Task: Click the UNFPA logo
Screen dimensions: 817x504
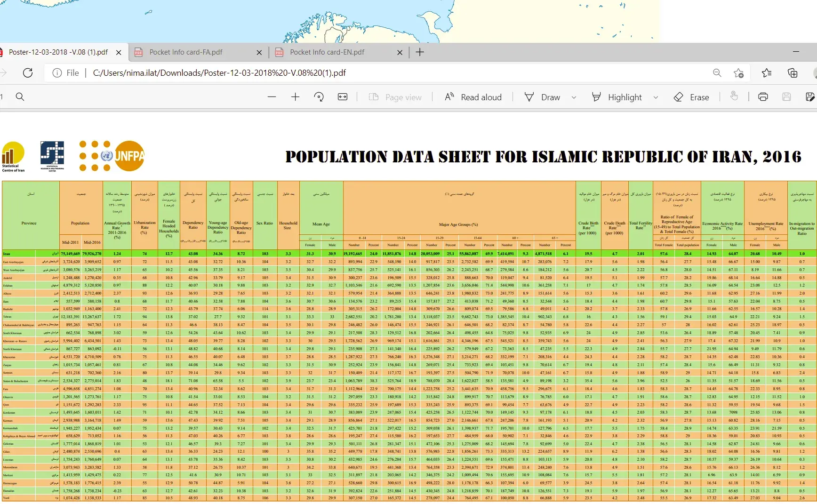Action: pyautogui.click(x=112, y=156)
